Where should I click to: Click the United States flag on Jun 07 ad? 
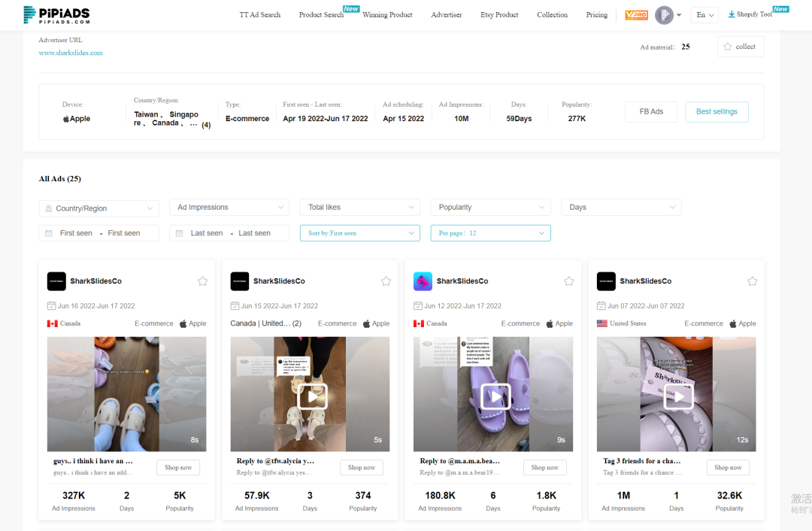click(x=601, y=323)
